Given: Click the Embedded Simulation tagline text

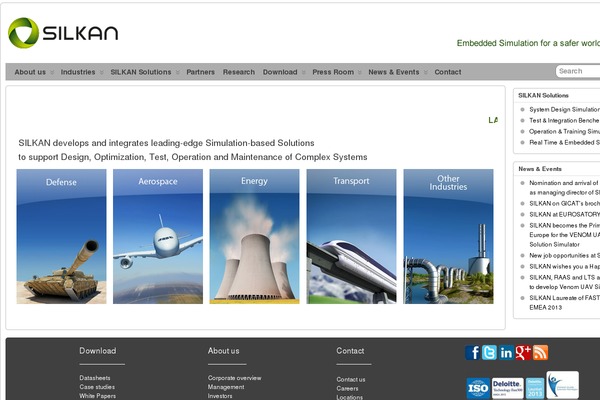Looking at the screenshot, I should point(528,43).
